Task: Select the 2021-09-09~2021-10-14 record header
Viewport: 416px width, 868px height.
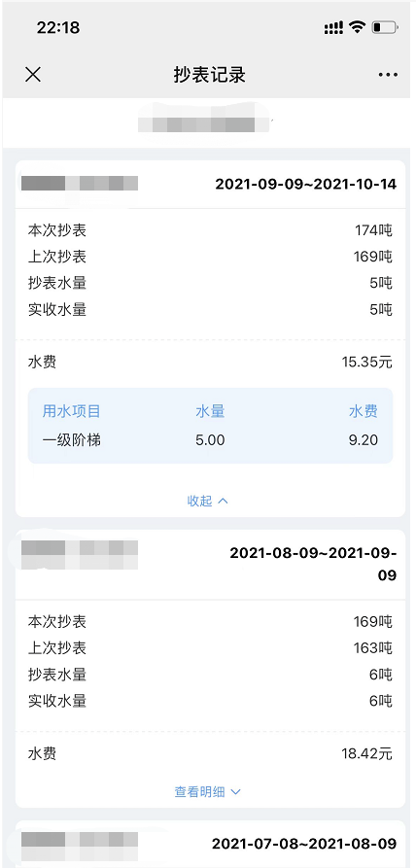Action: pos(306,185)
